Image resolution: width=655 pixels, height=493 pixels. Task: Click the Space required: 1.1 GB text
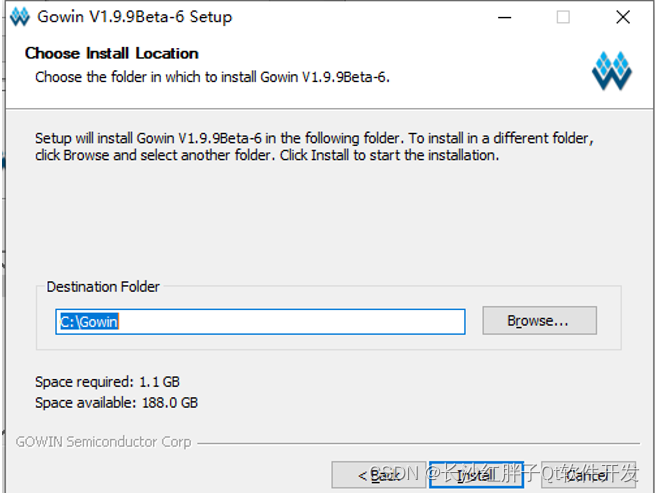107,381
